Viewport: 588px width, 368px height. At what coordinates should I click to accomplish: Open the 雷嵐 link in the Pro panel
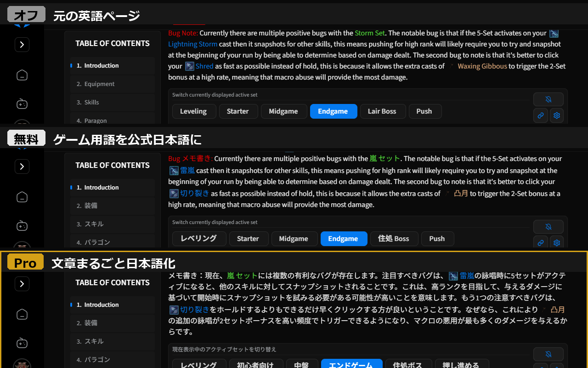pos(467,276)
